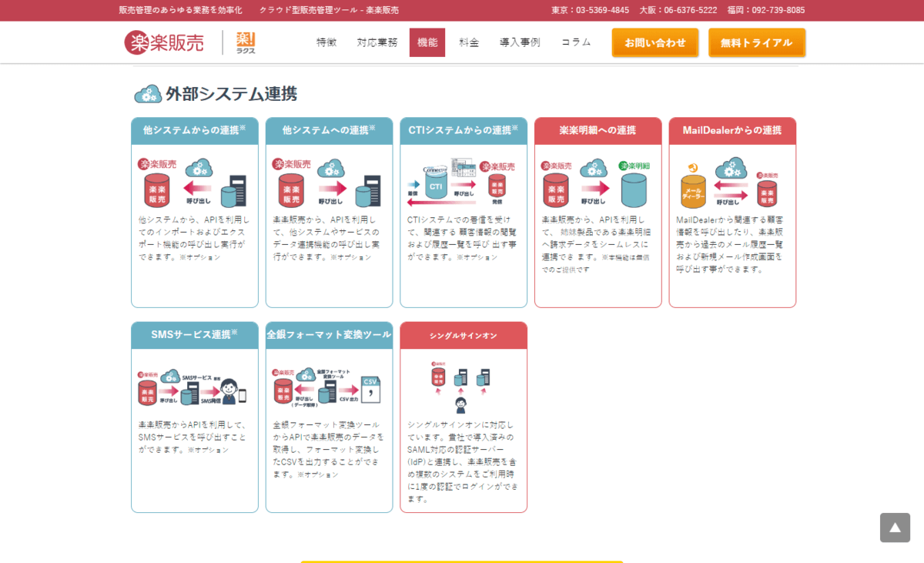The image size is (924, 563).
Task: Open the 他システムへの連携 diagram
Action: click(x=329, y=182)
